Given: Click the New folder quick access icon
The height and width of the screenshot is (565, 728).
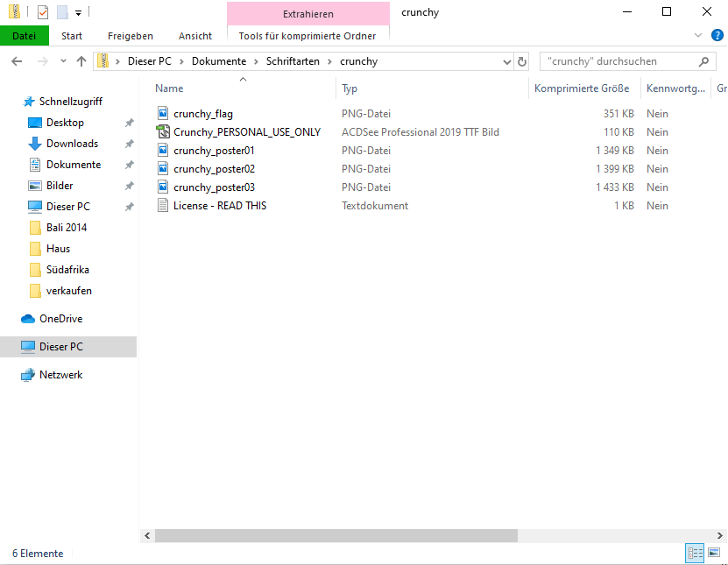Looking at the screenshot, I should [62, 12].
